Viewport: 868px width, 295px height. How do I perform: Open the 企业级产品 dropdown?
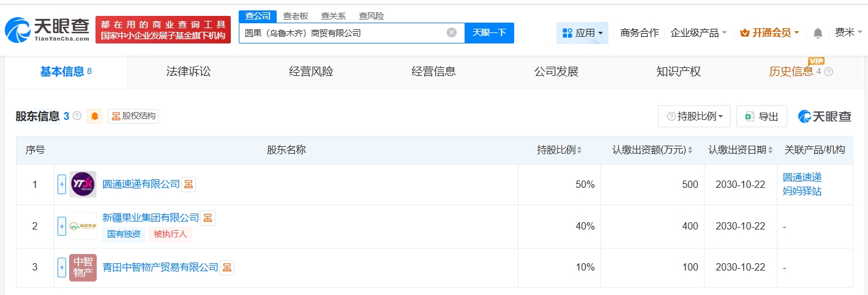pyautogui.click(x=698, y=33)
